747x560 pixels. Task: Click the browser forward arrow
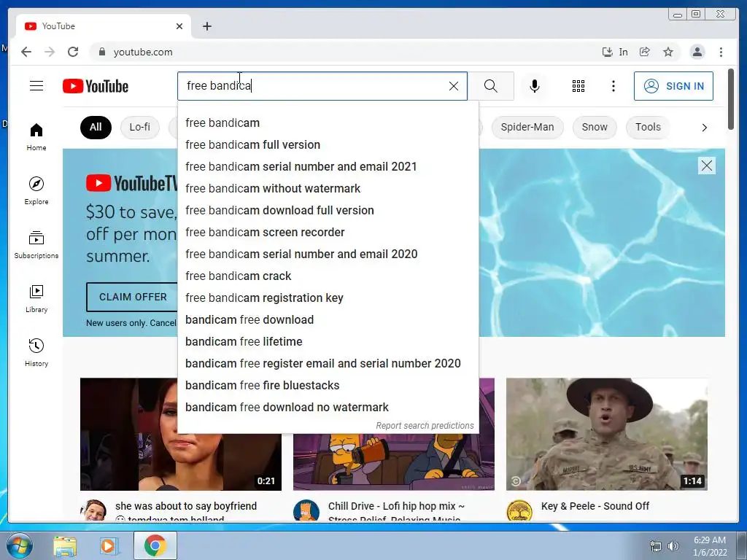[50, 52]
